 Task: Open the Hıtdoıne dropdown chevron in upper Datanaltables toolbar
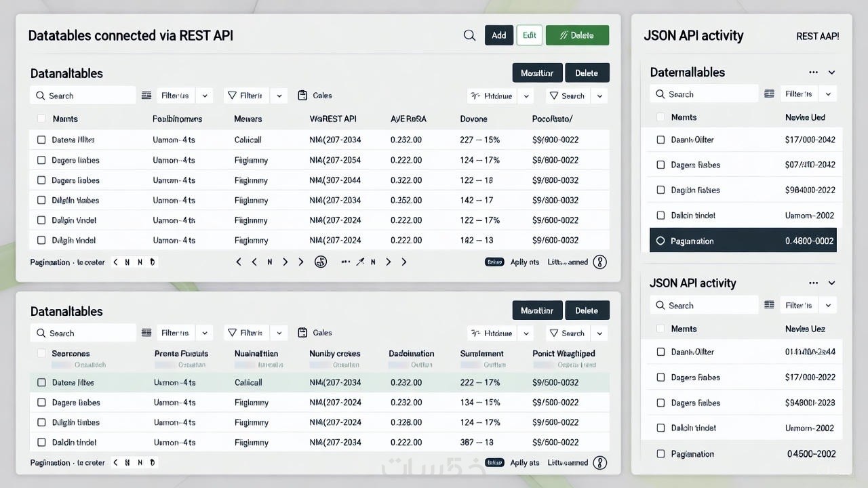click(x=526, y=96)
